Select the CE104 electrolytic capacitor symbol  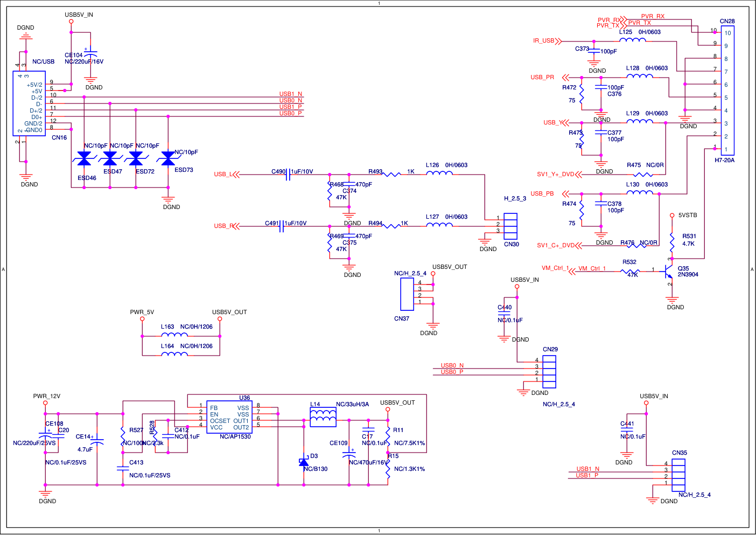[90, 54]
